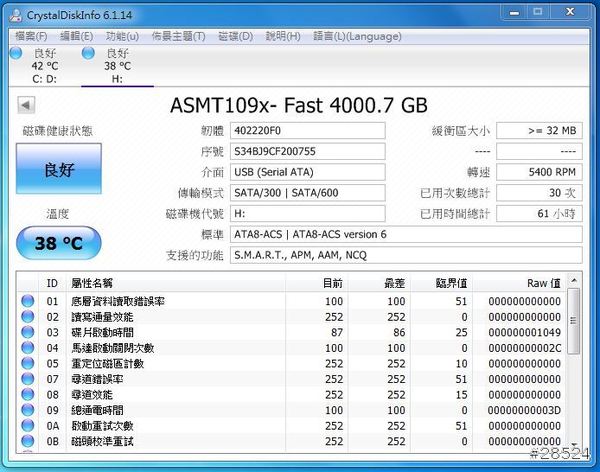Open the 說明(H) menu
The width and height of the screenshot is (600, 472).
tap(283, 36)
